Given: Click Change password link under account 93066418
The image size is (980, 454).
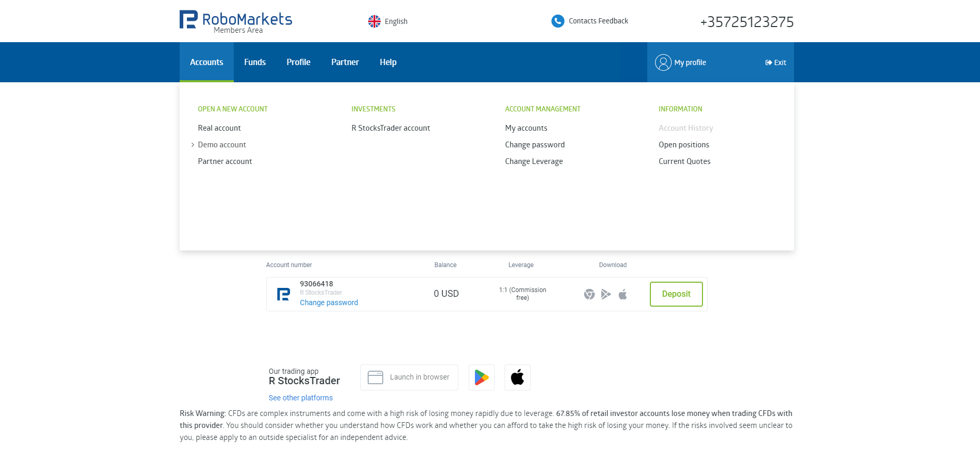Looking at the screenshot, I should point(329,302).
